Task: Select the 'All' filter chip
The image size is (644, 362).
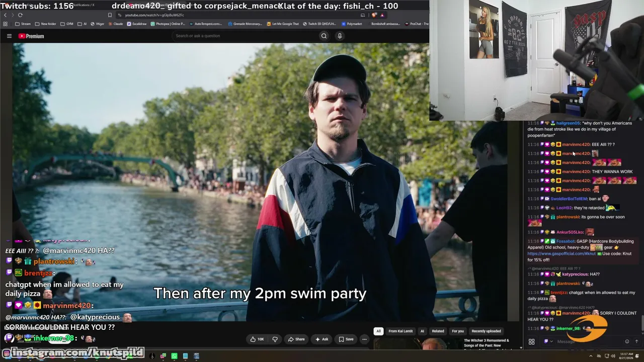Action: tap(378, 331)
